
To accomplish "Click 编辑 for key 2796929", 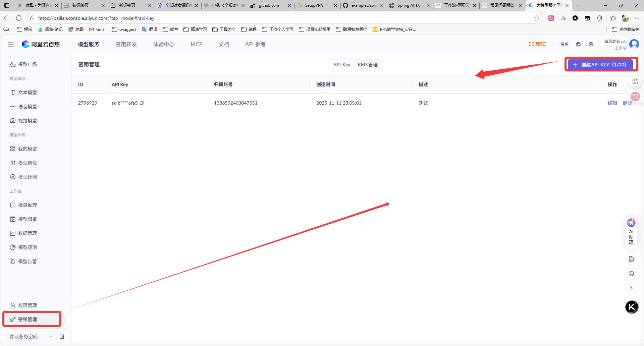I will (612, 103).
